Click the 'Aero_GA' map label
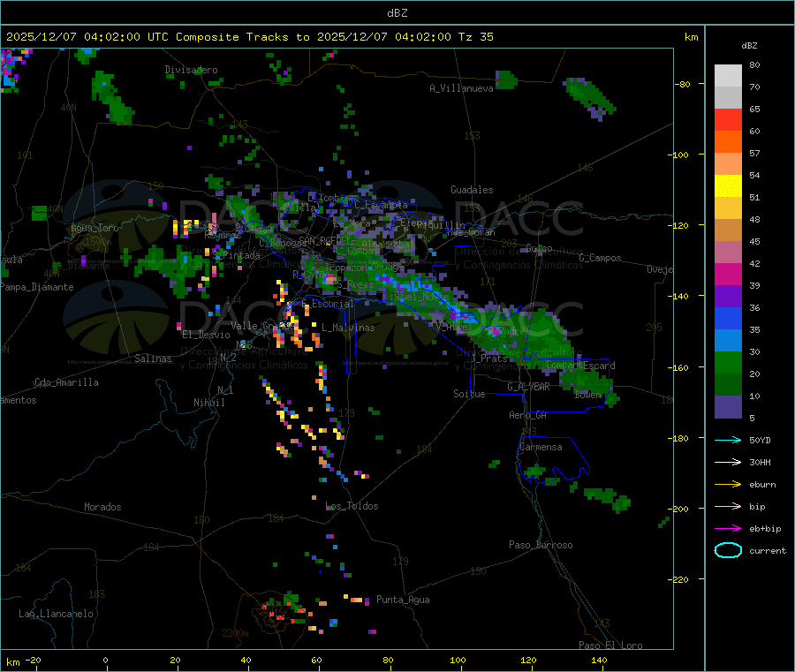Viewport: 795px width, 672px height. [528, 415]
